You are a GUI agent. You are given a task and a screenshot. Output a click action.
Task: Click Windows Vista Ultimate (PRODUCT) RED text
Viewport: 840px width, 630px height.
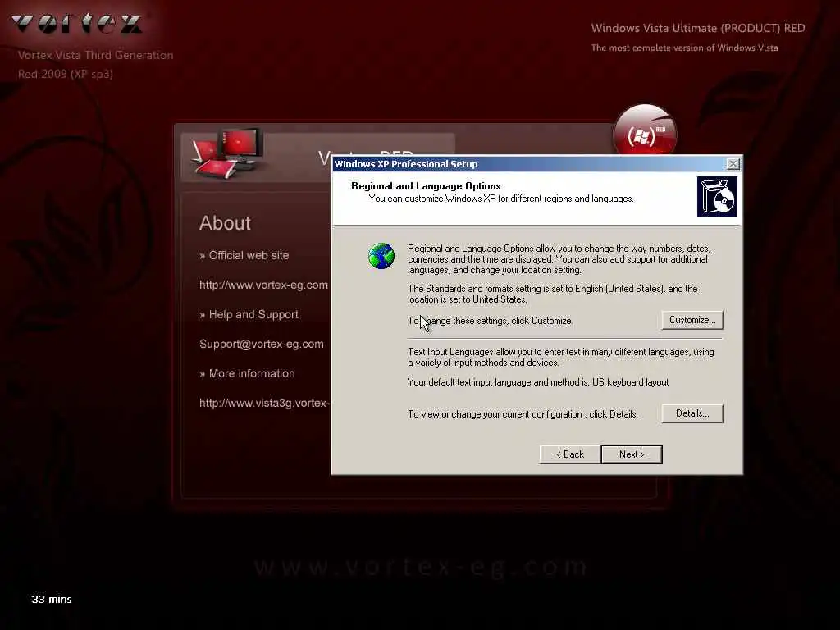(698, 28)
